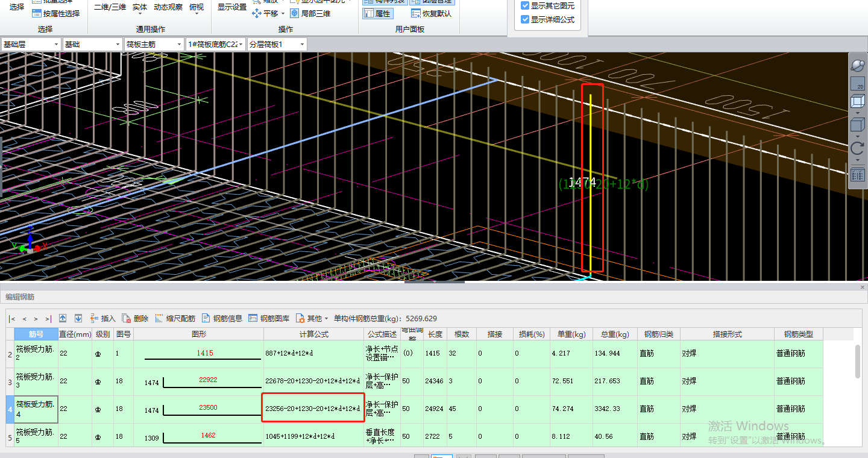Move rebar row down arrow icon
Image resolution: width=868 pixels, height=458 pixels.
78,318
